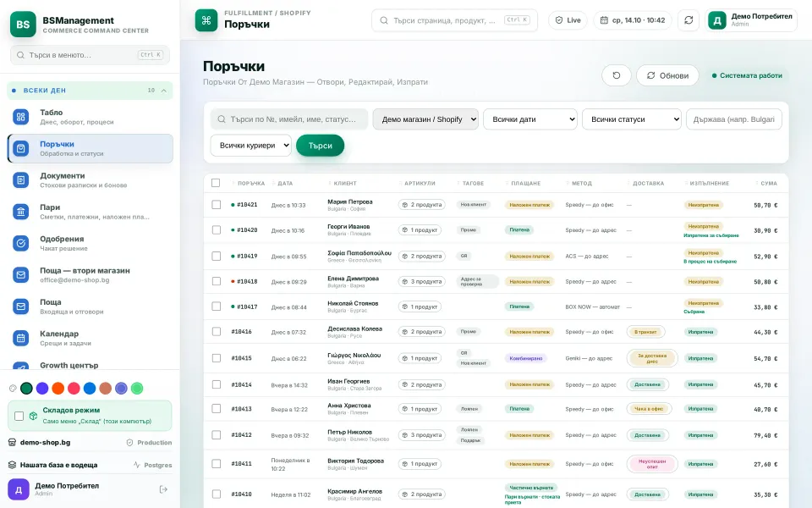The height and width of the screenshot is (508, 812).
Task: Open Табло in the sidebar menu
Action: [x=91, y=117]
